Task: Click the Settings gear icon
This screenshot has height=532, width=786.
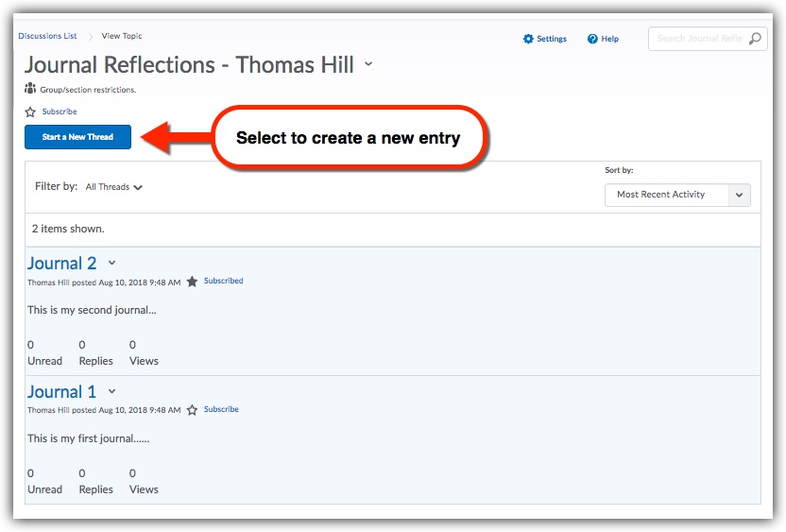Action: coord(528,39)
